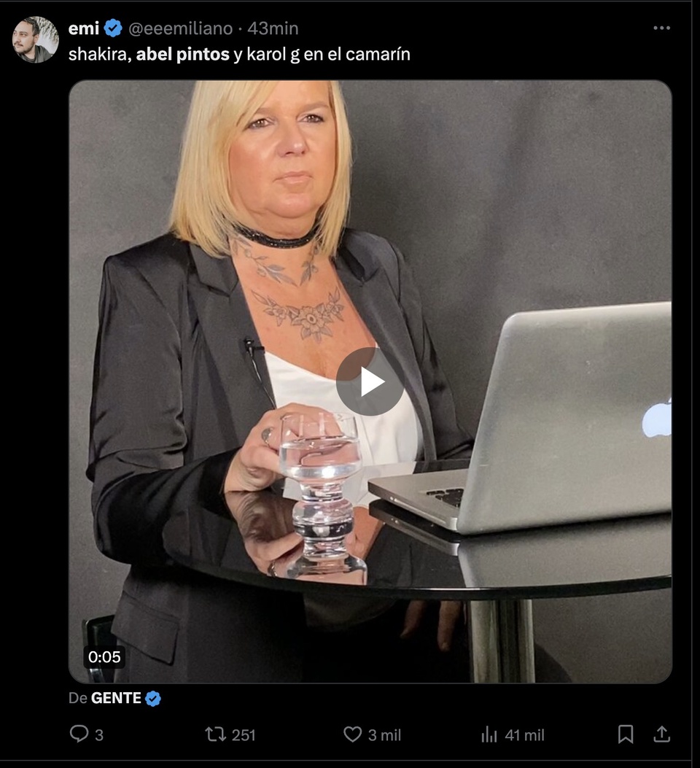Image resolution: width=700 pixels, height=768 pixels.
Task: Open the GENTE source account
Action: 116,698
